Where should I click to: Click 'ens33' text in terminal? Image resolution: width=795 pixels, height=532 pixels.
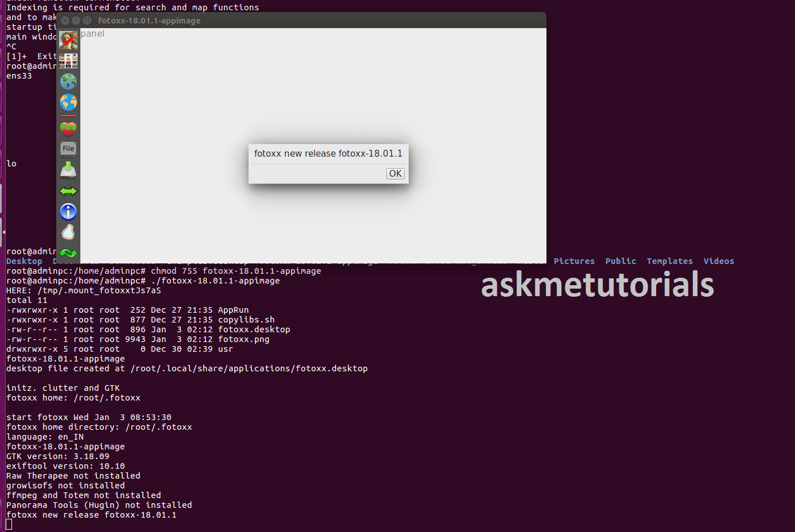click(19, 76)
